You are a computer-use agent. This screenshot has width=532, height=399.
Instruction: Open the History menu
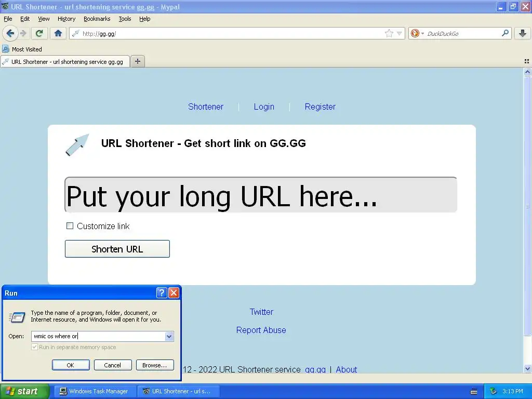[66, 19]
